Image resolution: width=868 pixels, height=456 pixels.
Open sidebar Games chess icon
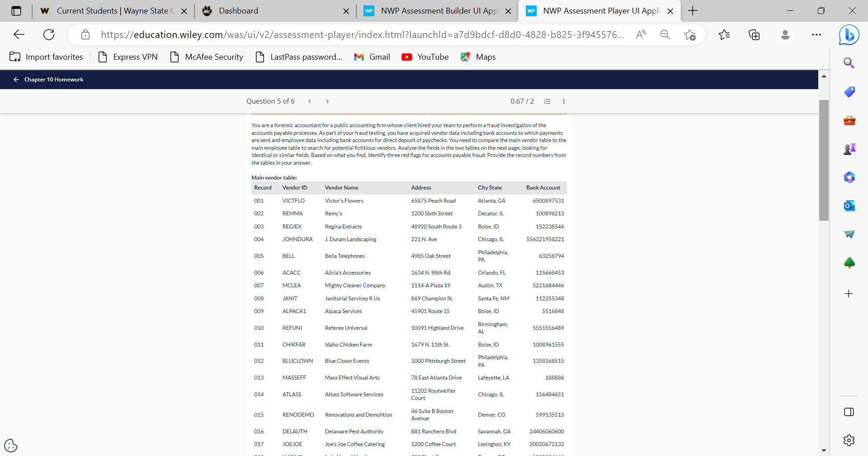pos(849,149)
